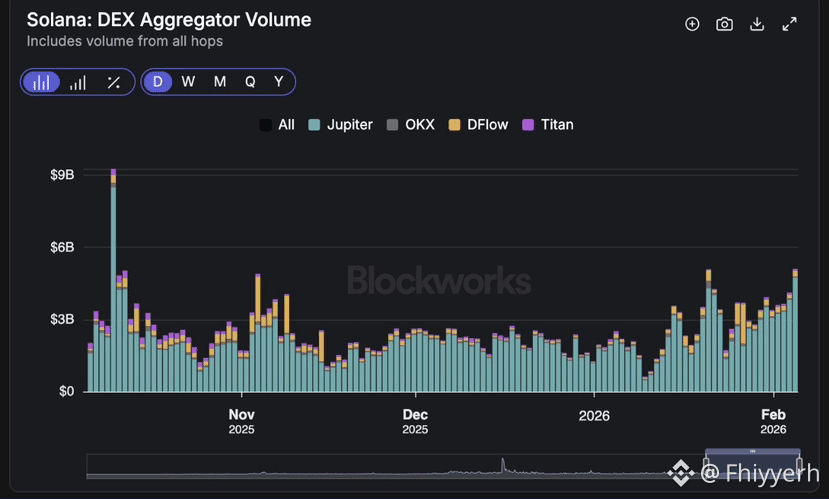Click 'Solana: DEX Aggregator Volume' title
Image resolution: width=829 pixels, height=499 pixels.
pos(169,20)
